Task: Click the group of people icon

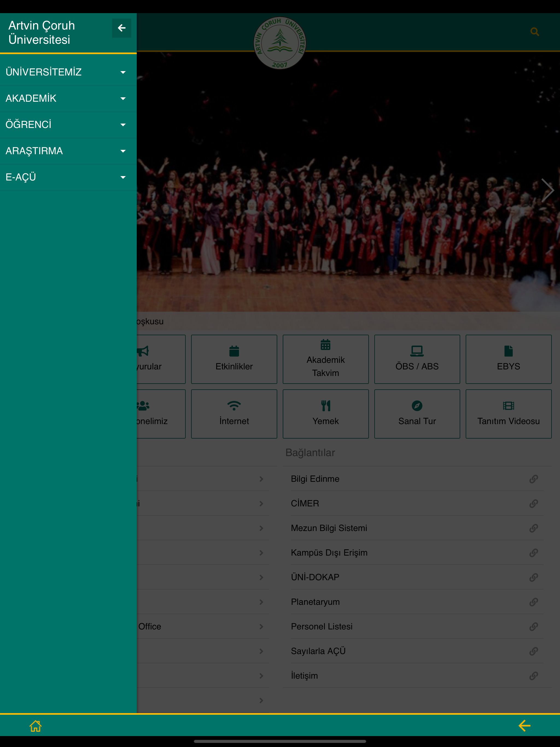Action: click(x=143, y=405)
